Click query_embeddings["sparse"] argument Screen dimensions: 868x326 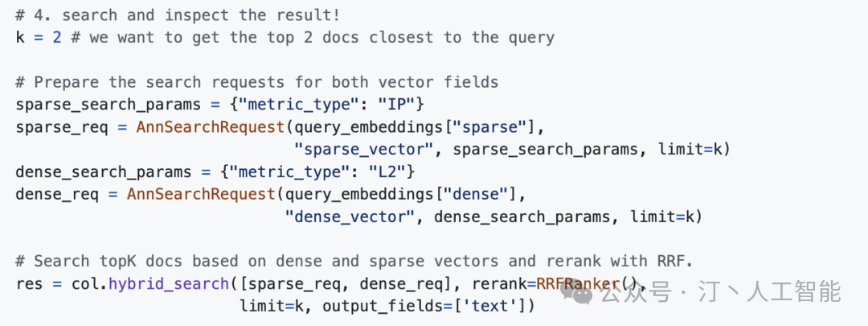[416, 127]
